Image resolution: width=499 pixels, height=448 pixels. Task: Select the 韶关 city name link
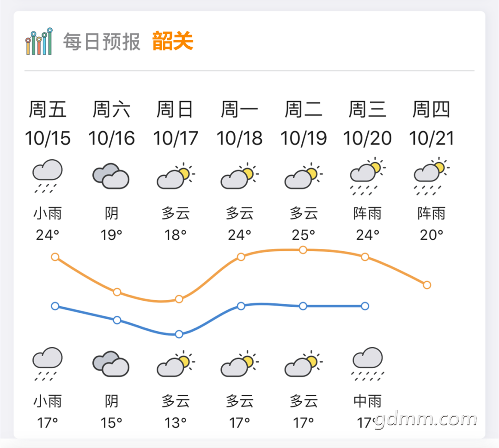click(x=173, y=41)
